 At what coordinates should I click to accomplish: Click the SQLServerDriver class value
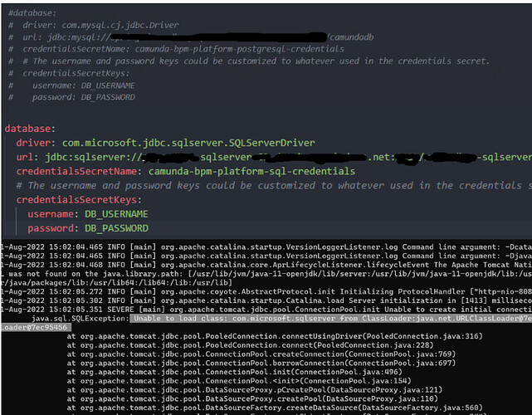click(x=188, y=143)
